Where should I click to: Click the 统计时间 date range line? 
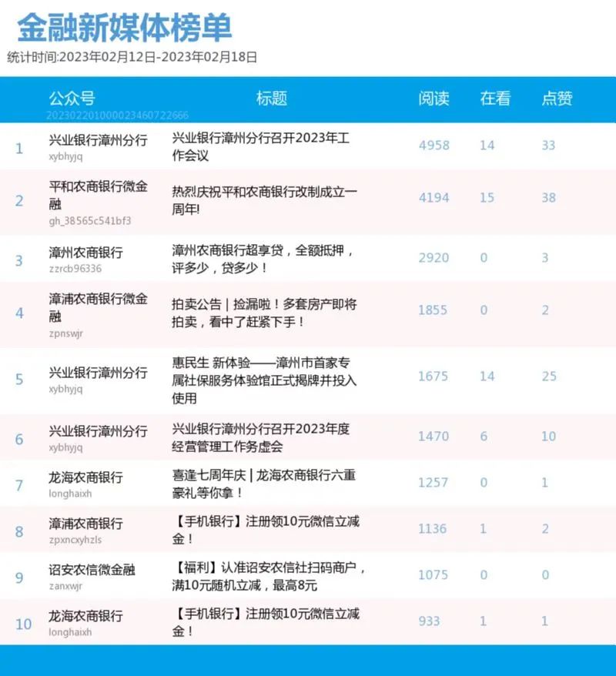point(132,57)
